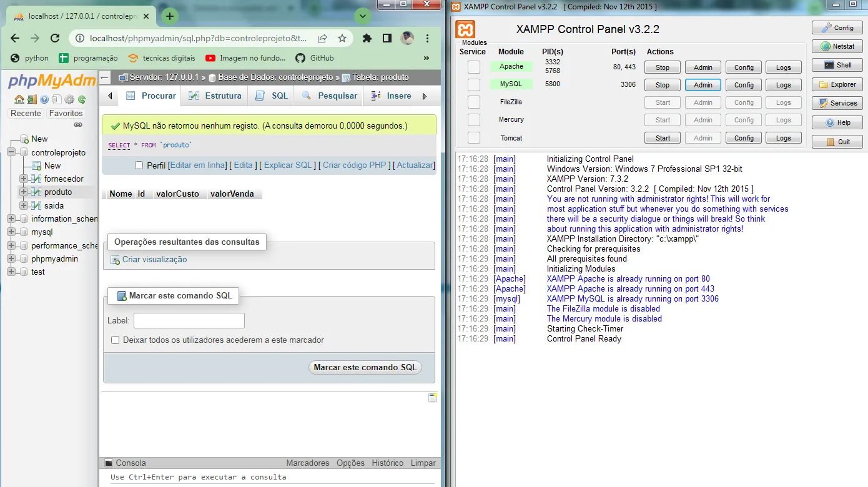Screen dimensions: 868x487
Task: Open XAMPP Netstat tool
Action: click(837, 46)
